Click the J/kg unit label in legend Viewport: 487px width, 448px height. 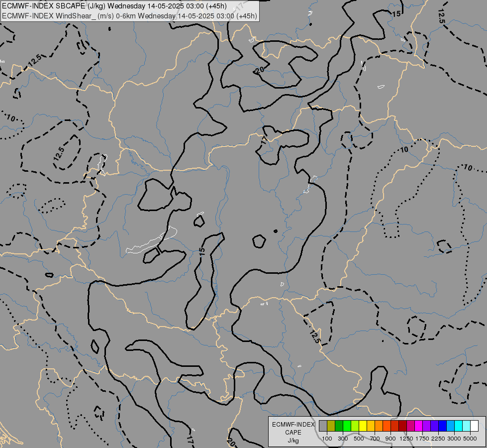293,441
